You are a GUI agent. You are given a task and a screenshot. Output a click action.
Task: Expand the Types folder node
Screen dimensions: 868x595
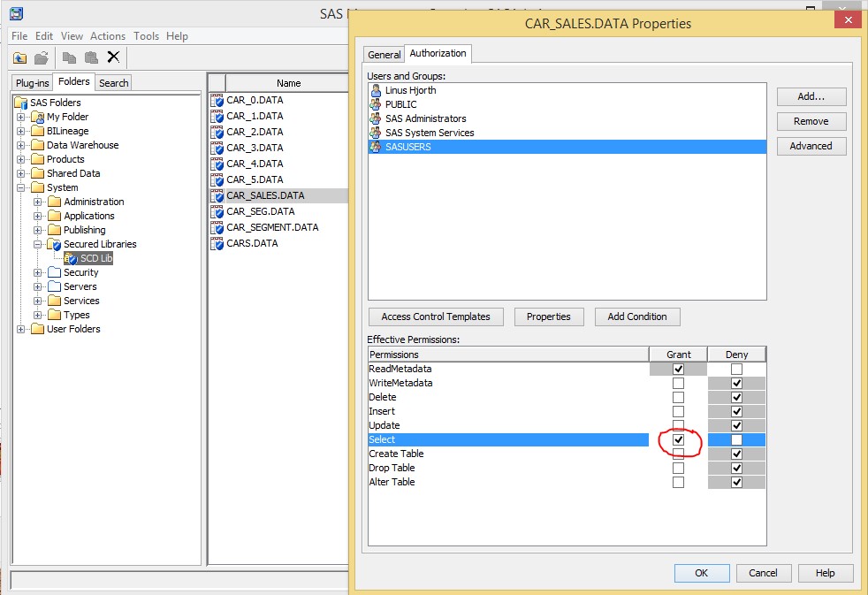pyautogui.click(x=38, y=315)
